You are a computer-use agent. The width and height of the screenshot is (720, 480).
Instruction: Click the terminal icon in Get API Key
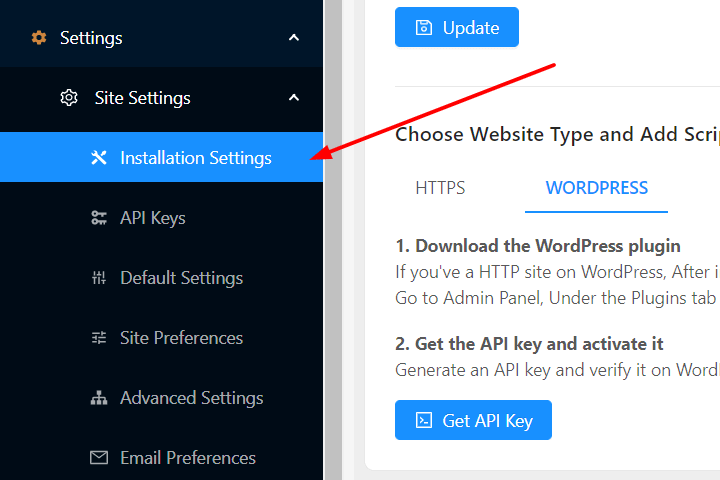pyautogui.click(x=423, y=420)
